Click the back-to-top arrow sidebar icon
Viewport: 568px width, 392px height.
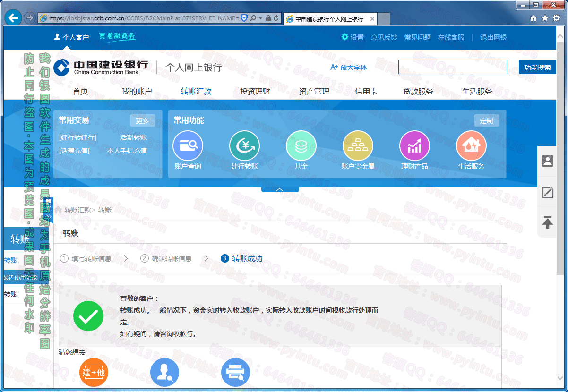click(548, 222)
